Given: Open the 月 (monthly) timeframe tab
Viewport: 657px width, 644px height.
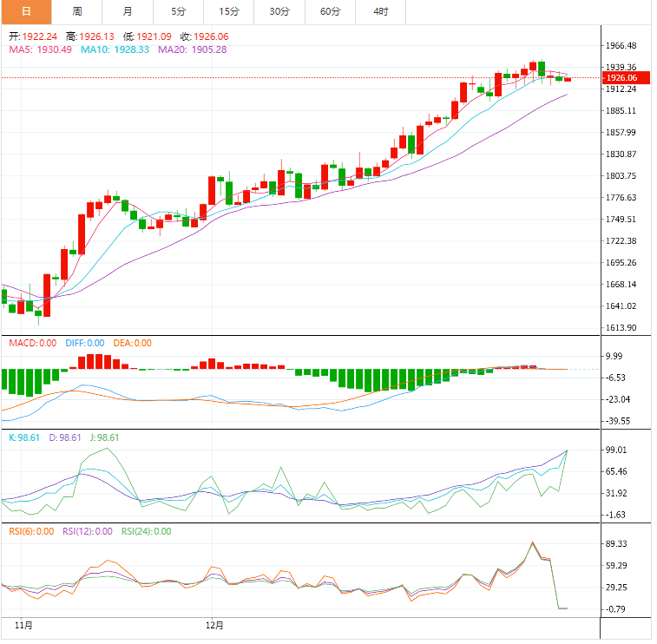Looking at the screenshot, I should click(x=128, y=11).
